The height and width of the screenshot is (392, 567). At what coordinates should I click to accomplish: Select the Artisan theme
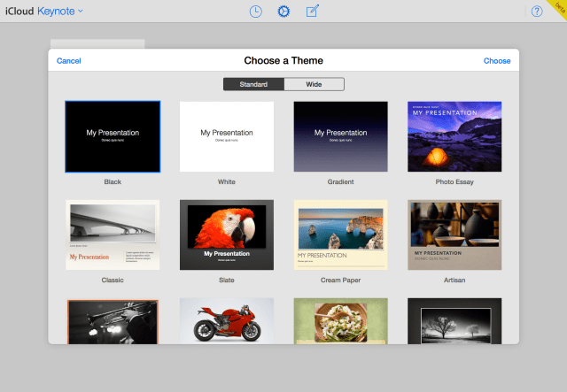(x=454, y=234)
